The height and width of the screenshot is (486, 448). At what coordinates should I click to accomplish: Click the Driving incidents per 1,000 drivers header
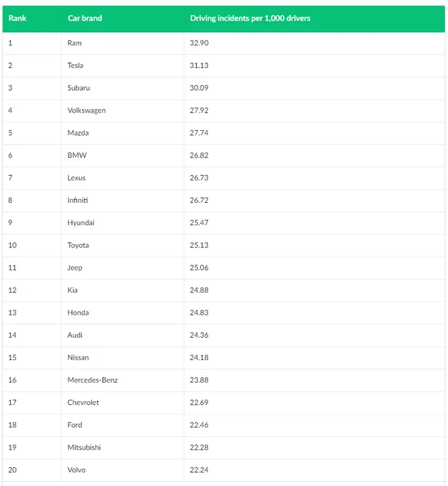pos(250,18)
